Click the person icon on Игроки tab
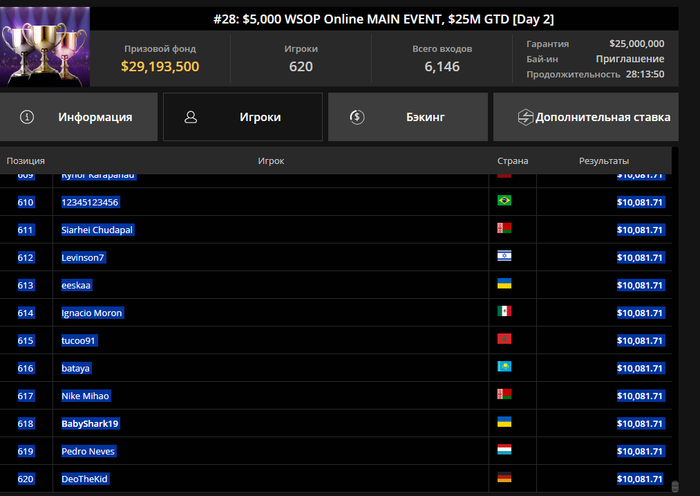This screenshot has width=700, height=496. pos(191,117)
